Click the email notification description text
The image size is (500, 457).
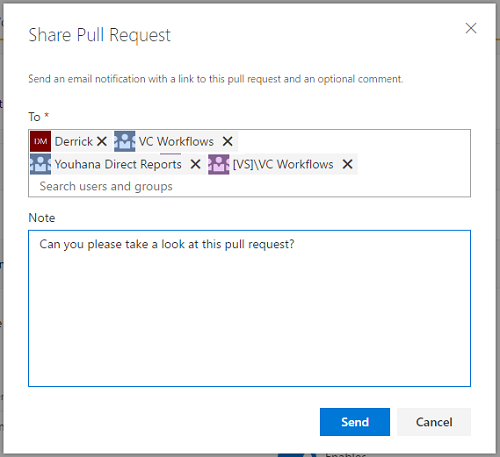pyautogui.click(x=216, y=79)
